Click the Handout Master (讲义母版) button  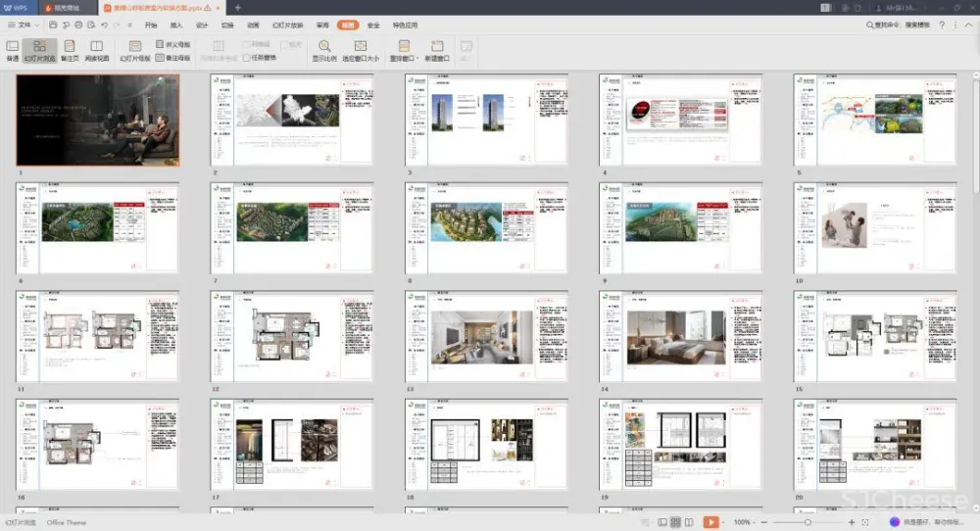click(172, 45)
